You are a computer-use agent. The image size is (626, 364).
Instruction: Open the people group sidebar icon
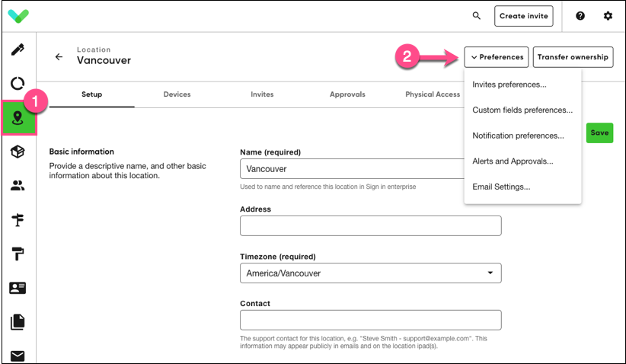[18, 186]
